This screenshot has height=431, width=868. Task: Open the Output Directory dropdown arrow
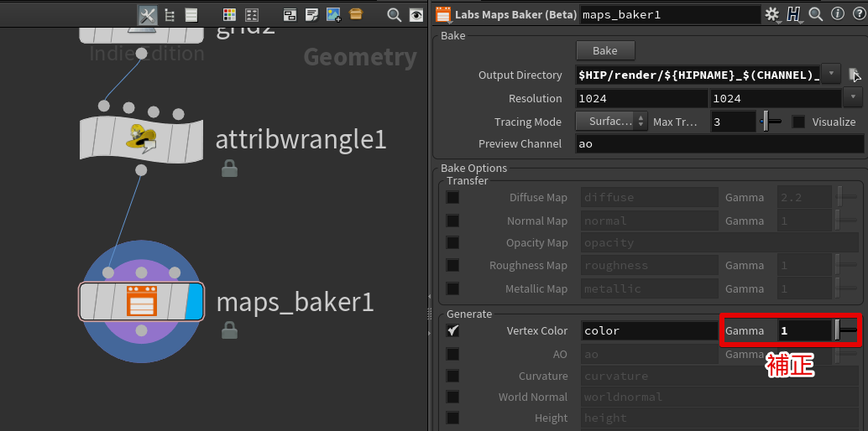click(831, 74)
